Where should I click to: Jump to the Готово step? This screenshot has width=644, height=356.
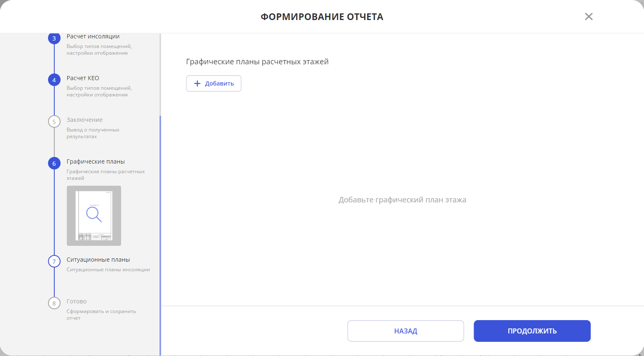(76, 301)
